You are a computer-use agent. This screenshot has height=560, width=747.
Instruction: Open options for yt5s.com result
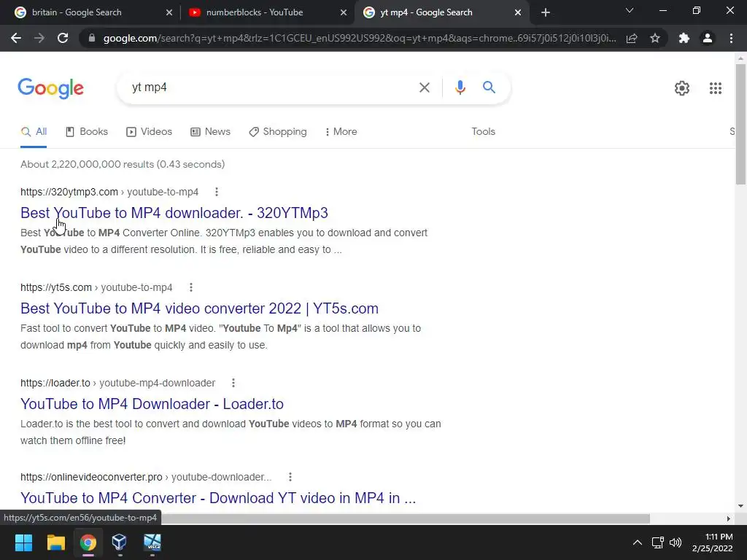pyautogui.click(x=190, y=287)
